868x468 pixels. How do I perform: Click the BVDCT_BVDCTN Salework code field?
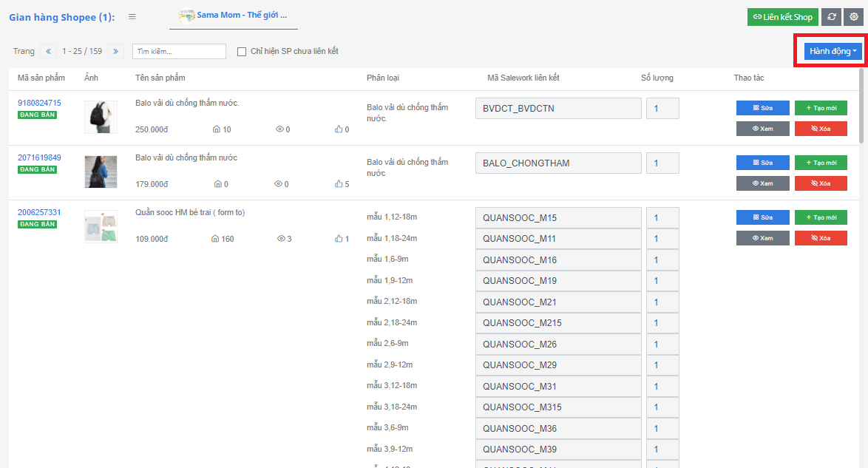[558, 109]
